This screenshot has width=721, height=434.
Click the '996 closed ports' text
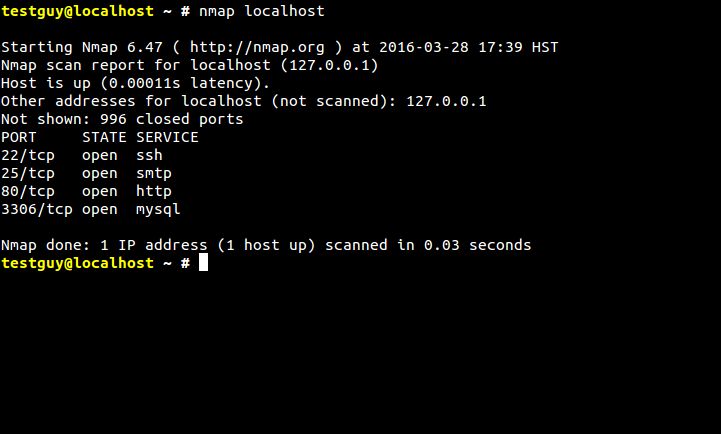pos(172,119)
